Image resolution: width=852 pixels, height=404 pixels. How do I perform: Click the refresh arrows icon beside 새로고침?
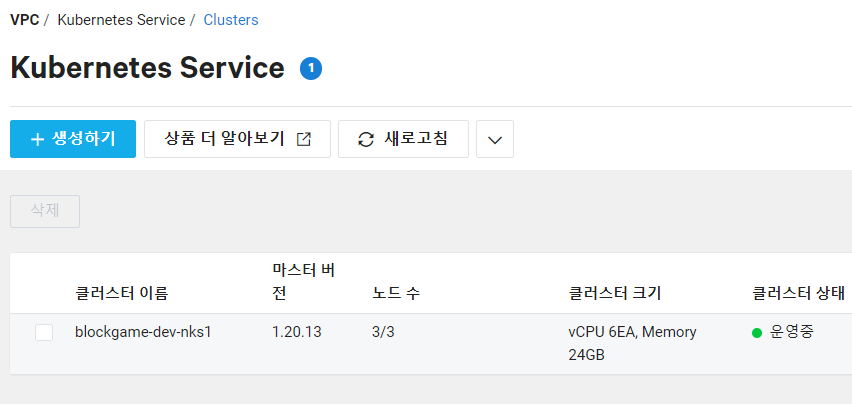(366, 140)
